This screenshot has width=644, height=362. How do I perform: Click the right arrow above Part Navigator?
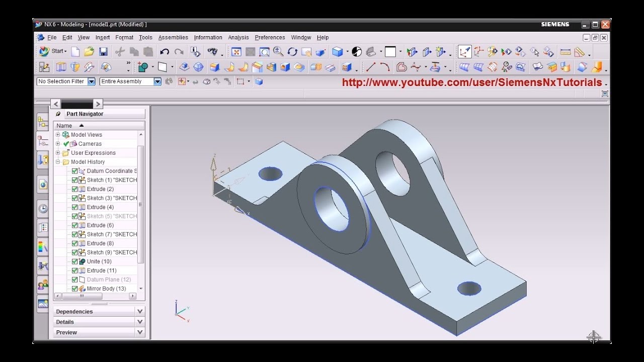(x=98, y=104)
